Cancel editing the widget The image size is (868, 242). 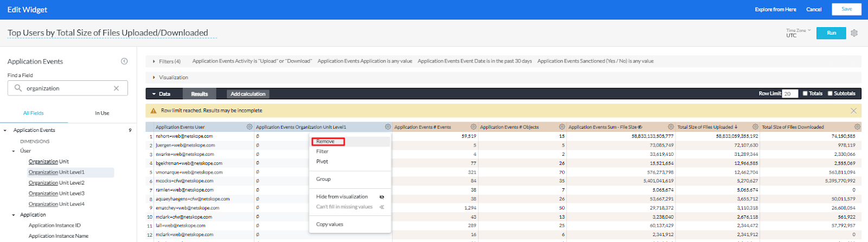point(814,9)
